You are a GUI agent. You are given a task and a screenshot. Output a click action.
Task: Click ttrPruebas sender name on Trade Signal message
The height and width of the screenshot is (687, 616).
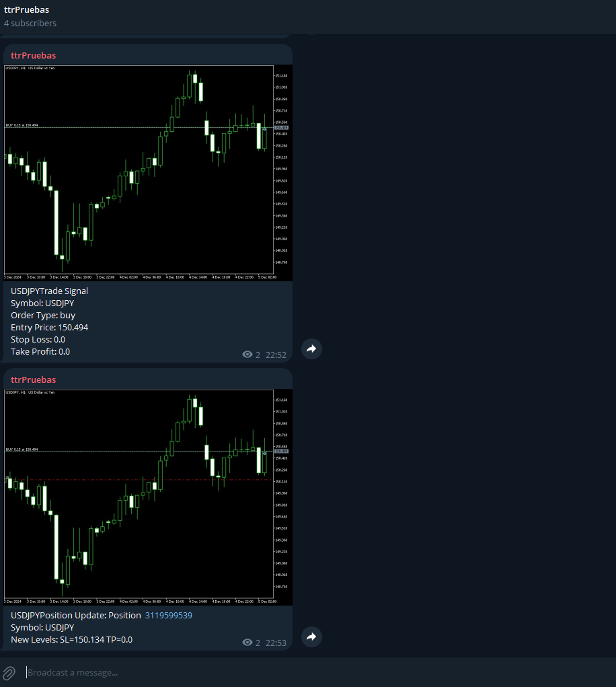point(33,56)
